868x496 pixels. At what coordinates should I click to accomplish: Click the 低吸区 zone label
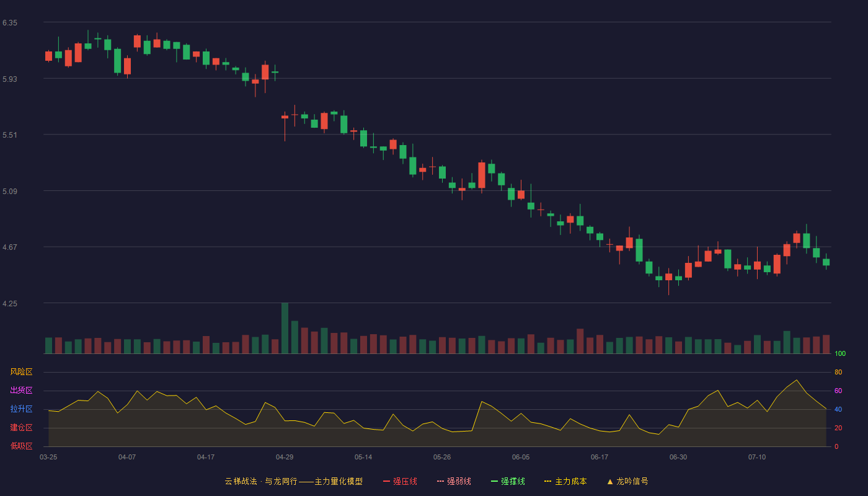[21, 446]
